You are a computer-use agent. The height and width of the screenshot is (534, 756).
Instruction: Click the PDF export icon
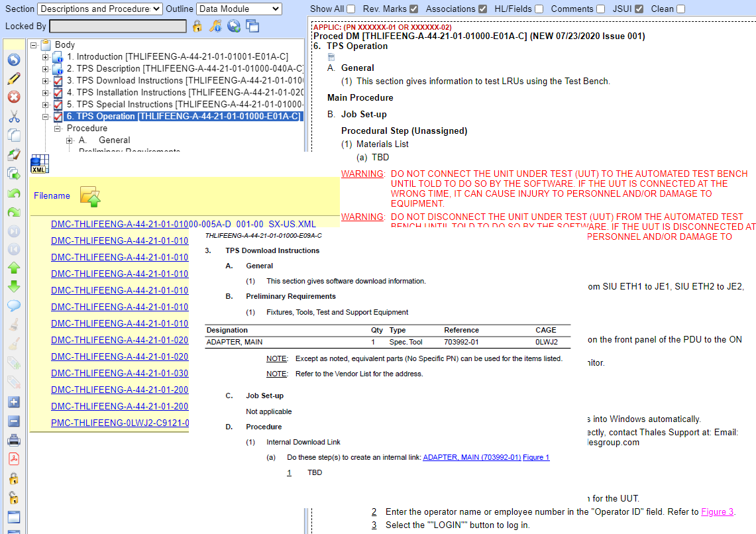pyautogui.click(x=14, y=459)
